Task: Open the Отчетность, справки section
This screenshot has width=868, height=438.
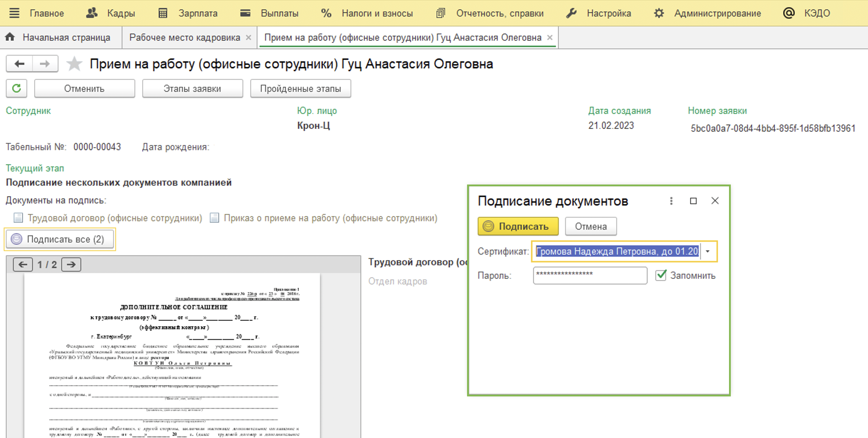Action: pos(500,13)
